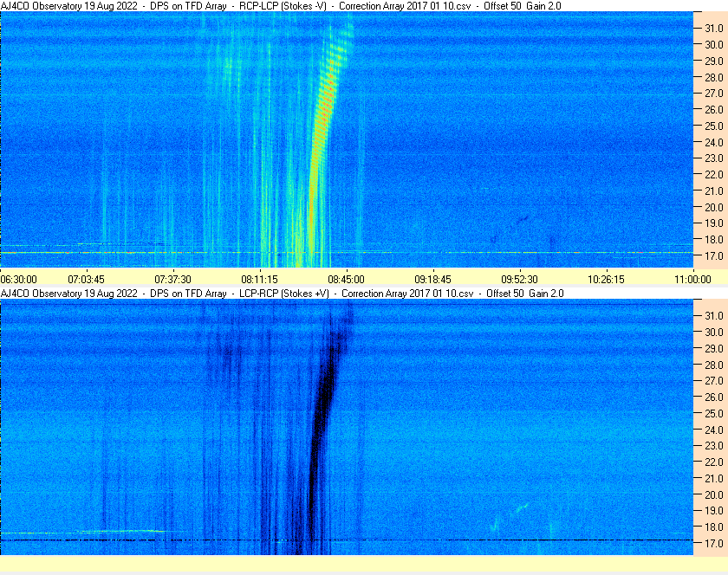Click the 30.0 frequency label in Stokes -V panel

(714, 44)
